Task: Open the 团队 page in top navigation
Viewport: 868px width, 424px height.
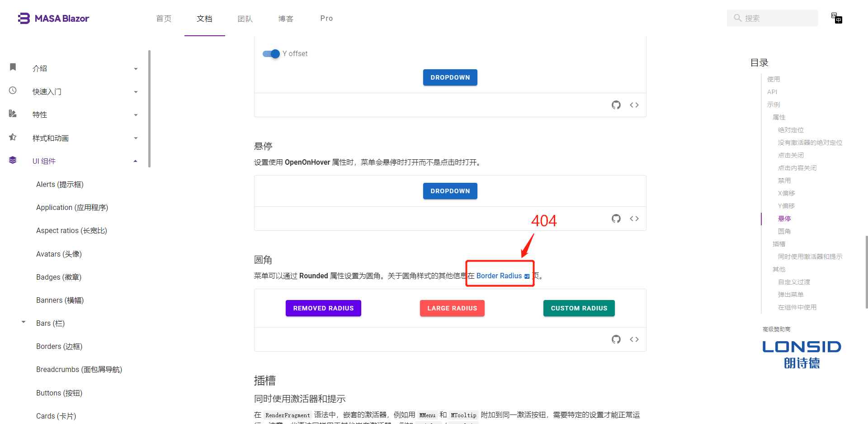Action: (x=245, y=19)
